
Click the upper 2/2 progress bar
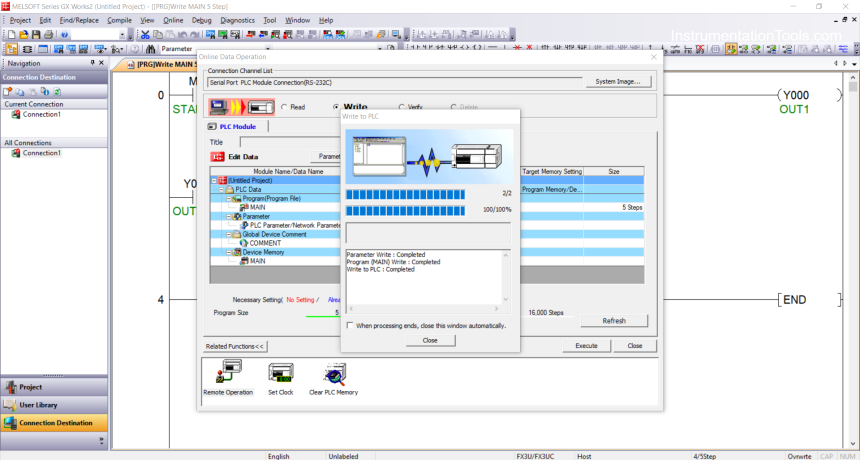coord(405,194)
